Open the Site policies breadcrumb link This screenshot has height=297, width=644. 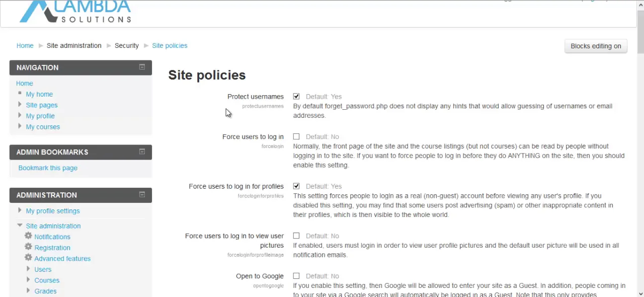pyautogui.click(x=170, y=45)
